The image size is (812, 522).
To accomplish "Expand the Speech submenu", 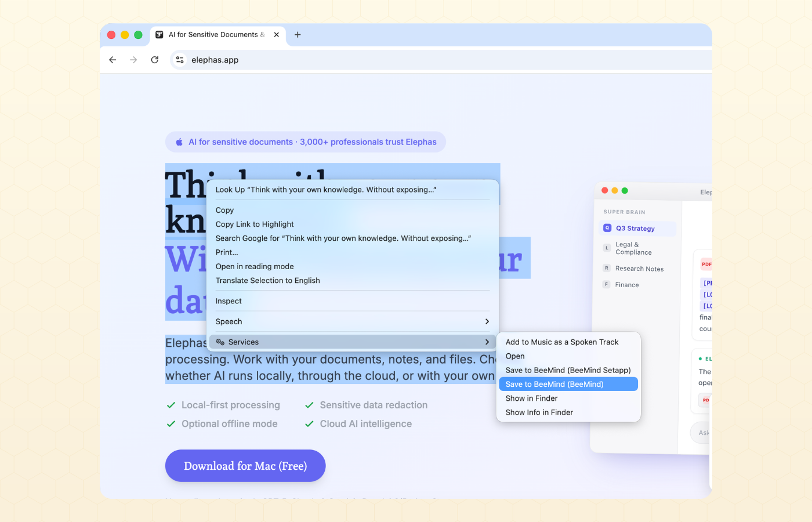I will pyautogui.click(x=353, y=321).
